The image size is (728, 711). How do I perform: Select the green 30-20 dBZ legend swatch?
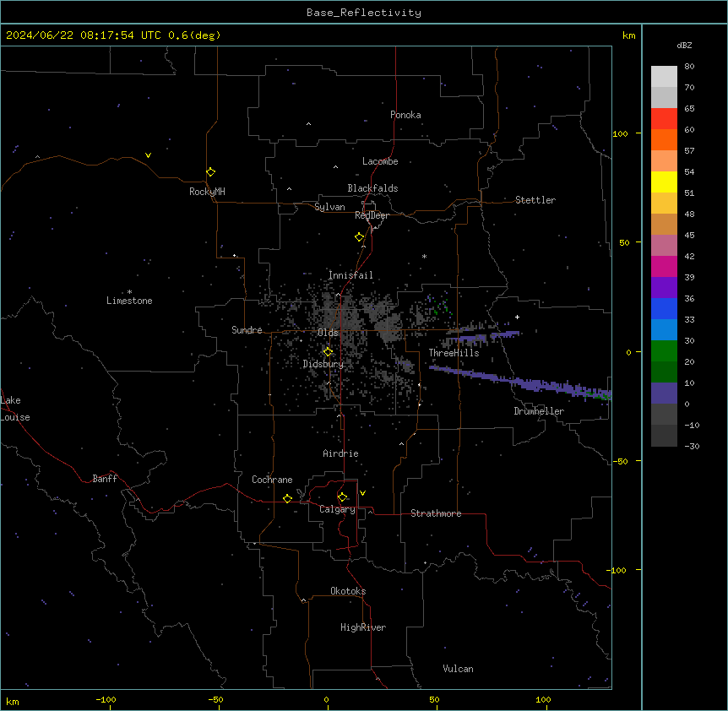pyautogui.click(x=664, y=351)
